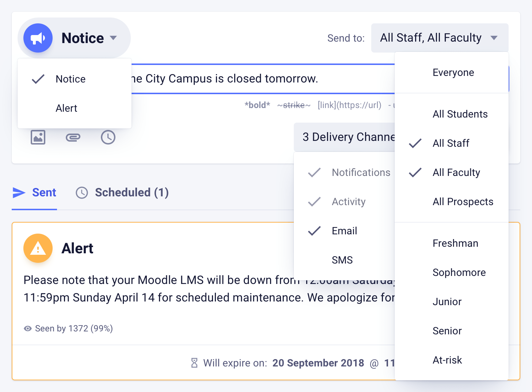Click the clock icon beside Scheduled
The image size is (532, 392).
pos(82,193)
